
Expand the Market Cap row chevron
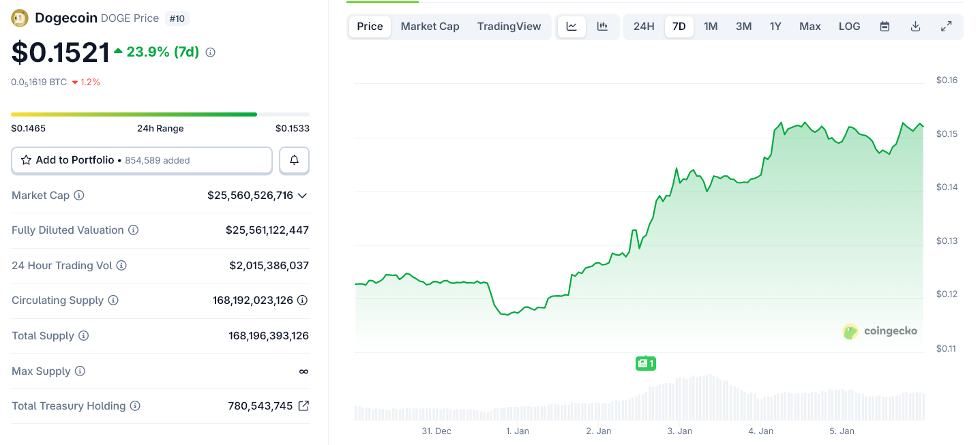click(303, 196)
